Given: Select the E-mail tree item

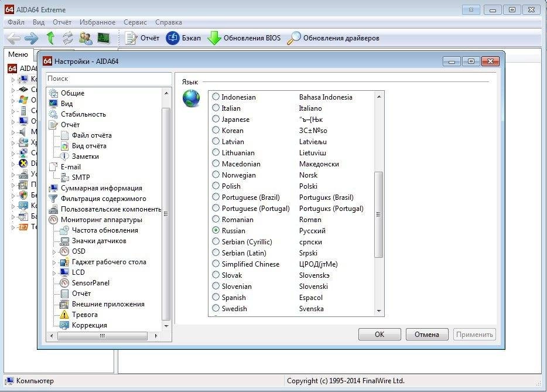Looking at the screenshot, I should click(x=70, y=167).
